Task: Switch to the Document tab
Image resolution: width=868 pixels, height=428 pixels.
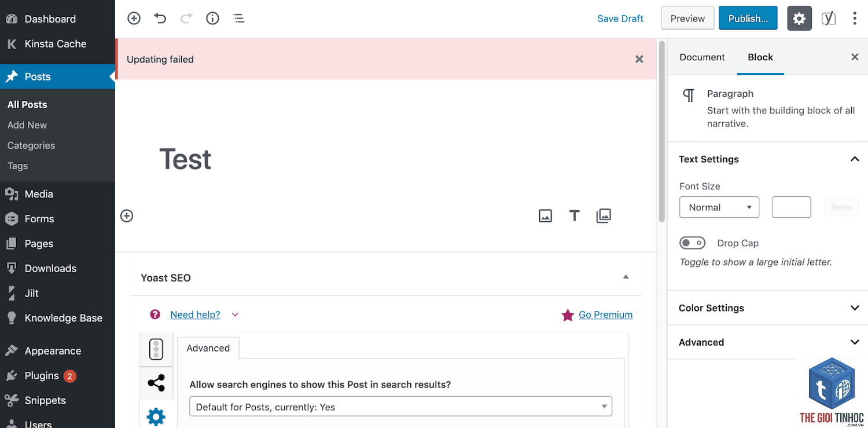Action: [702, 57]
